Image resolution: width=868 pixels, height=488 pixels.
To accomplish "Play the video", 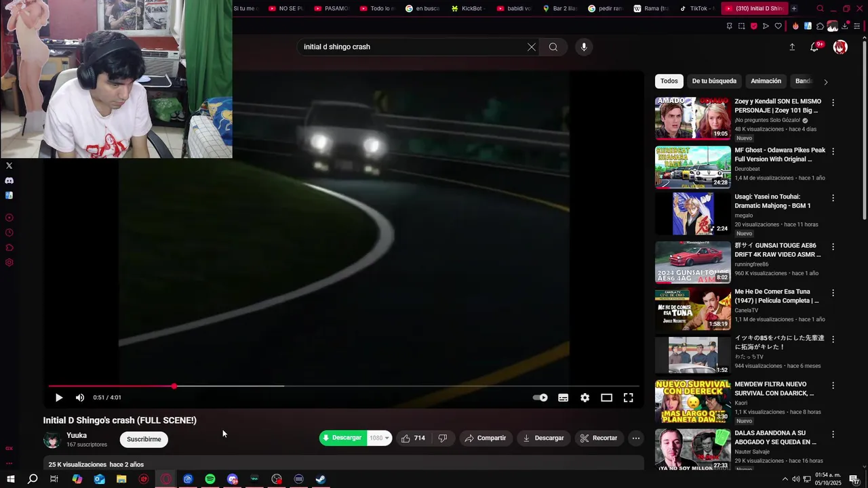I will pos(59,398).
